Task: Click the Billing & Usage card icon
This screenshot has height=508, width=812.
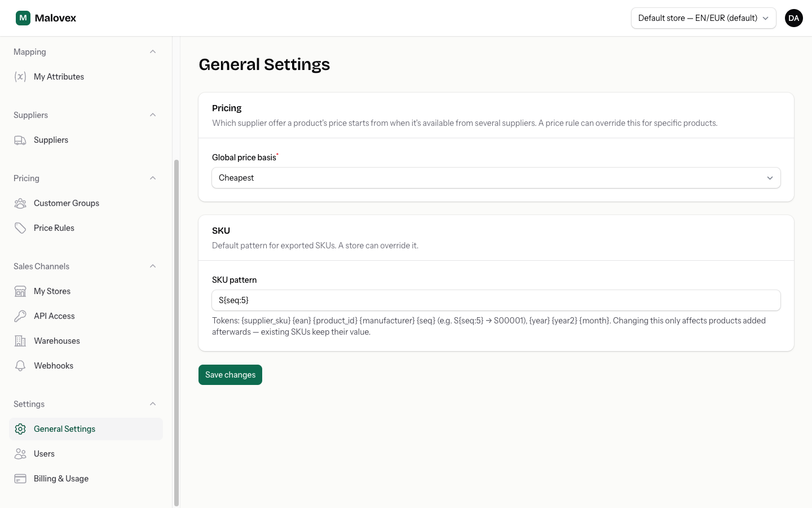Action: click(20, 479)
